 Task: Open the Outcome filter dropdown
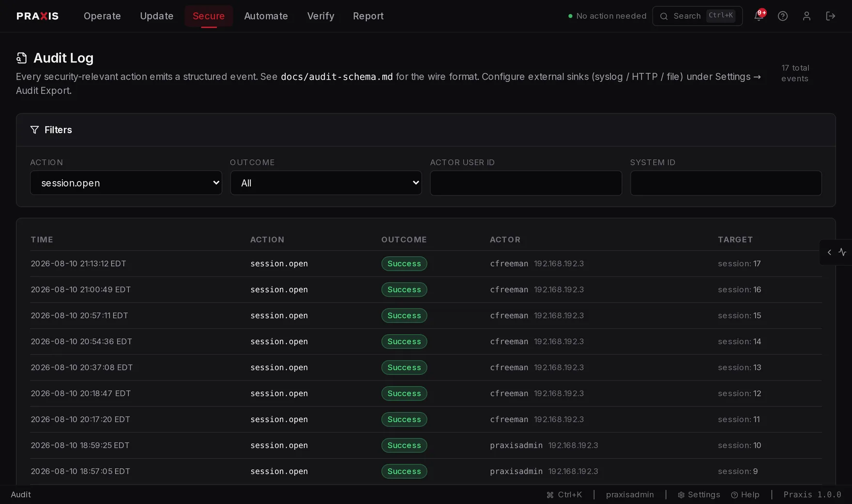pos(326,183)
